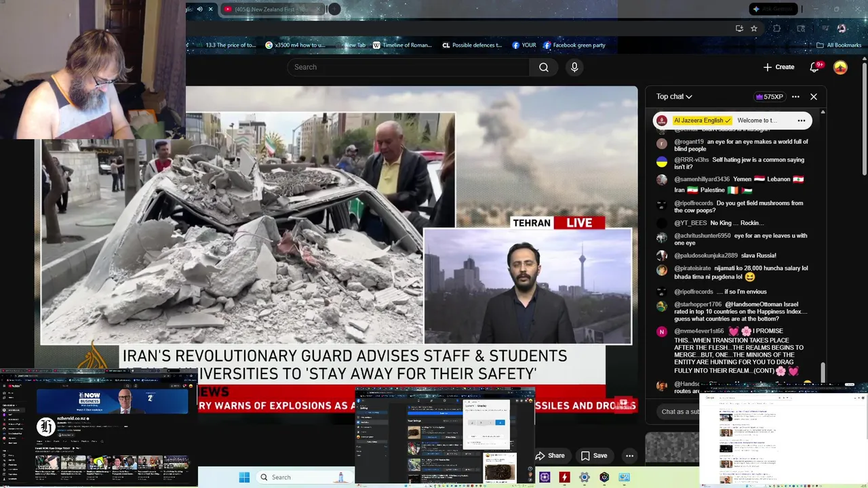Click the Windows taskbar Search box

pyautogui.click(x=304, y=477)
